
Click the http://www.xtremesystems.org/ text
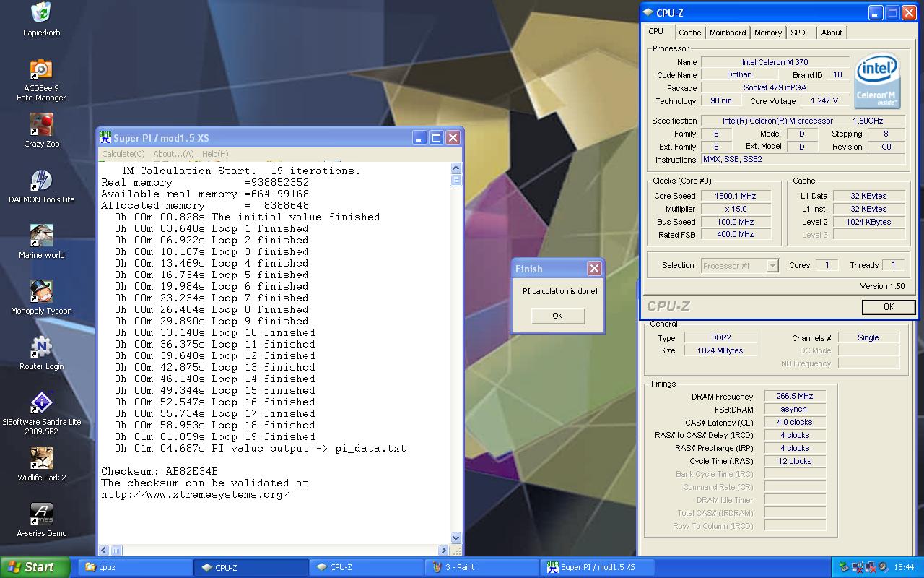point(195,494)
